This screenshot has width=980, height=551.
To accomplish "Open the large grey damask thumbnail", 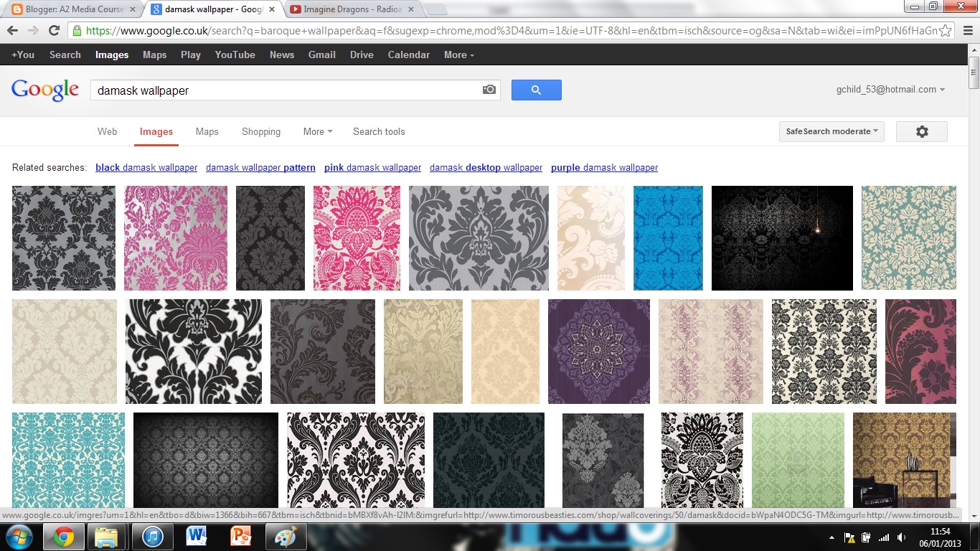I will pyautogui.click(x=479, y=238).
